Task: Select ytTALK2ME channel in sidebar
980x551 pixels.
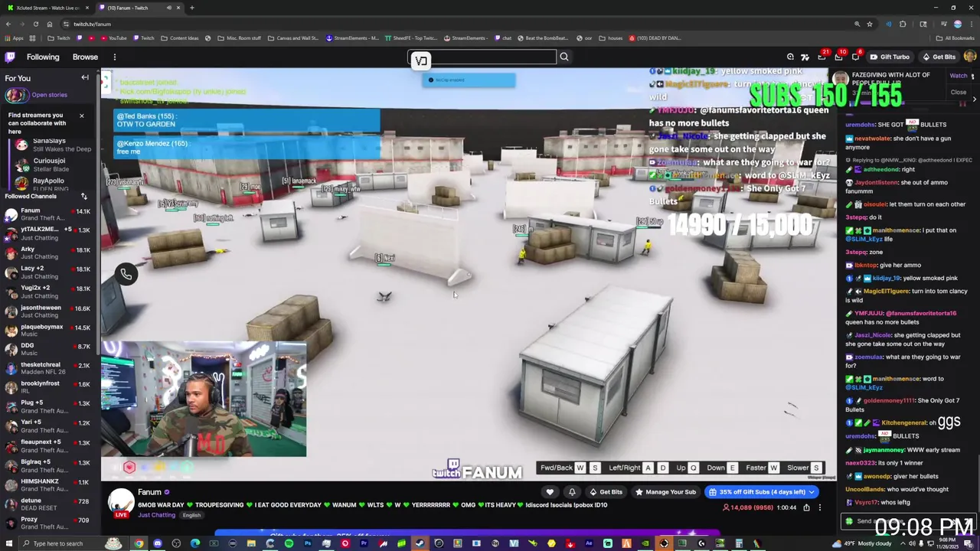Action: 50,233
